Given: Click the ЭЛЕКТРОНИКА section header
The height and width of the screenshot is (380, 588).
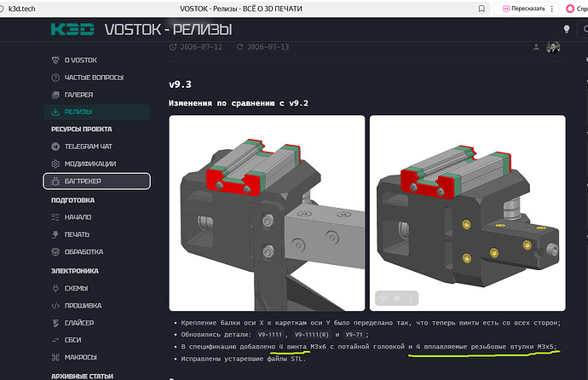Looking at the screenshot, I should (75, 271).
